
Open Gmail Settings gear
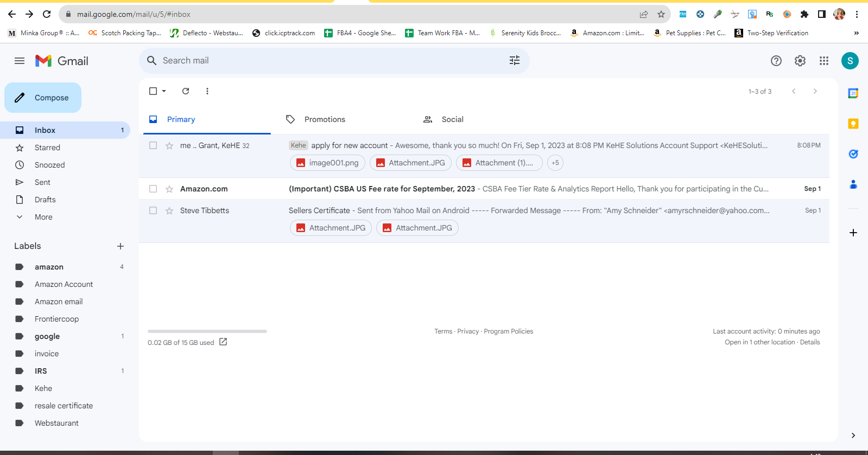pos(800,61)
